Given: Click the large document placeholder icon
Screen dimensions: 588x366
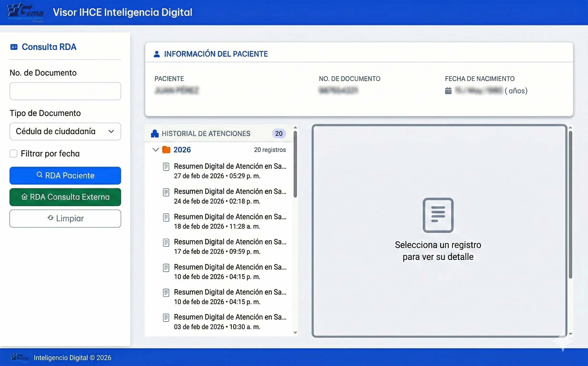Looking at the screenshot, I should [438, 215].
